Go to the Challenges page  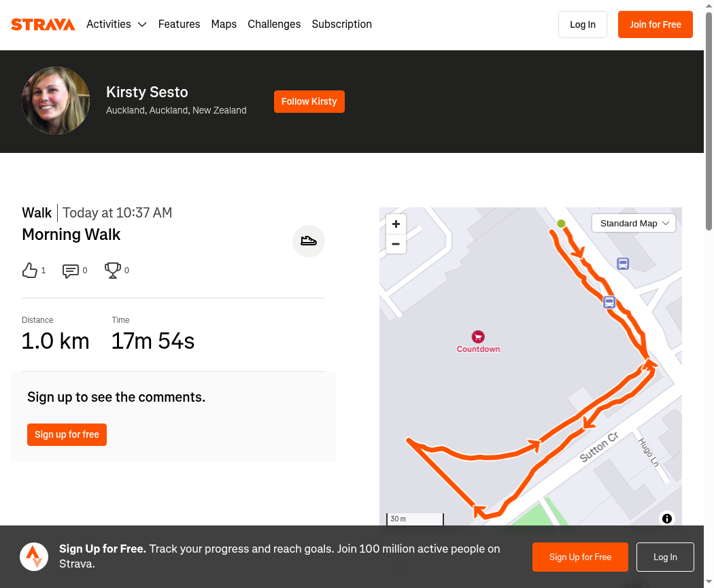coord(274,24)
